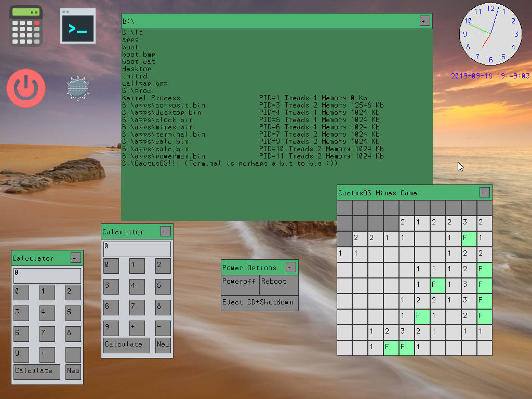Open the red Power desktop icon
Screen dimensions: 532x399
[26, 88]
